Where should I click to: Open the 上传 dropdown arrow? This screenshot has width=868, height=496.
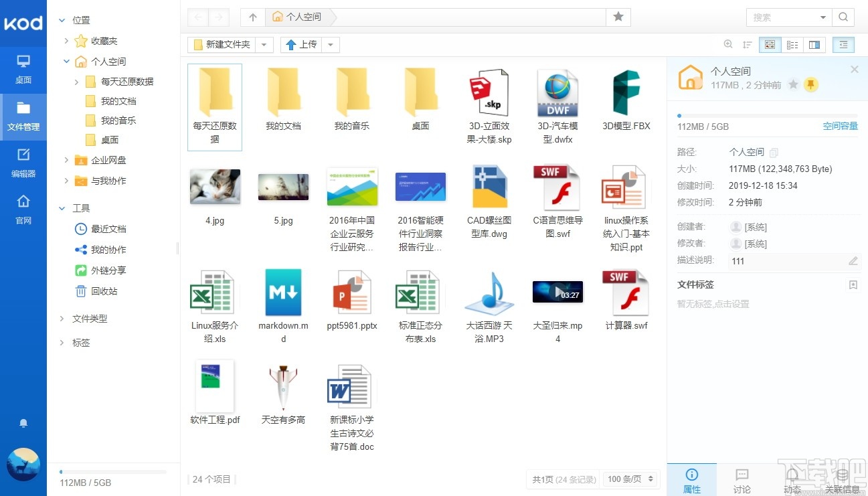[x=330, y=44]
